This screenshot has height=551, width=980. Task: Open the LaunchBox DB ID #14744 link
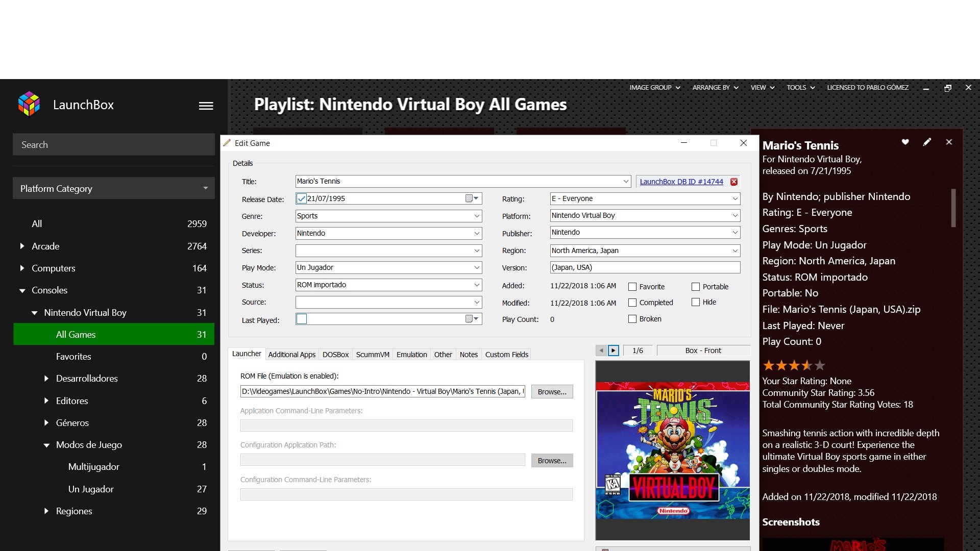coord(681,182)
